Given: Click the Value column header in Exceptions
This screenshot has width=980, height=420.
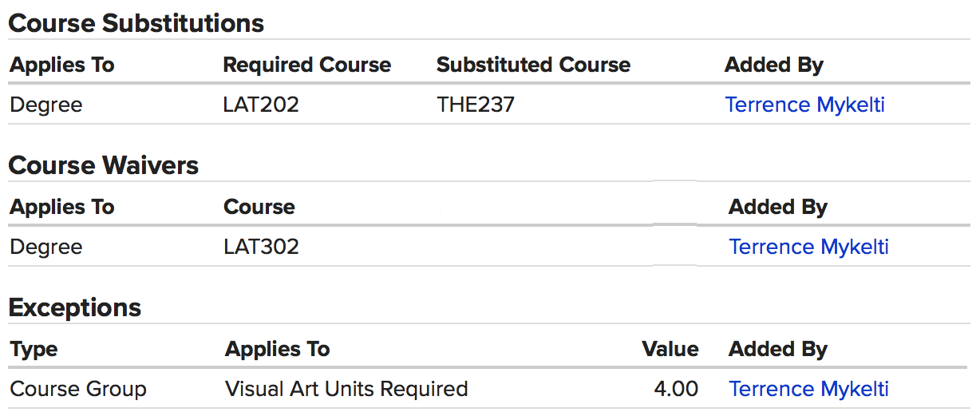Looking at the screenshot, I should pyautogui.click(x=670, y=349).
